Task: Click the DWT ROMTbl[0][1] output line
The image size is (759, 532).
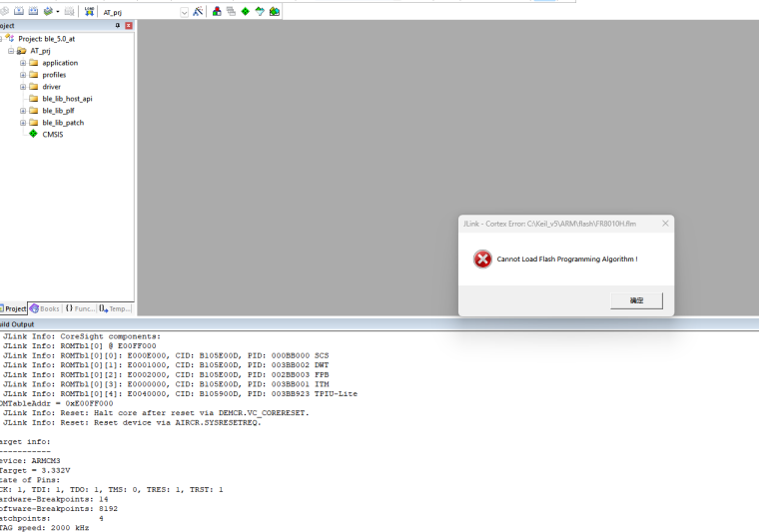Action: 166,365
